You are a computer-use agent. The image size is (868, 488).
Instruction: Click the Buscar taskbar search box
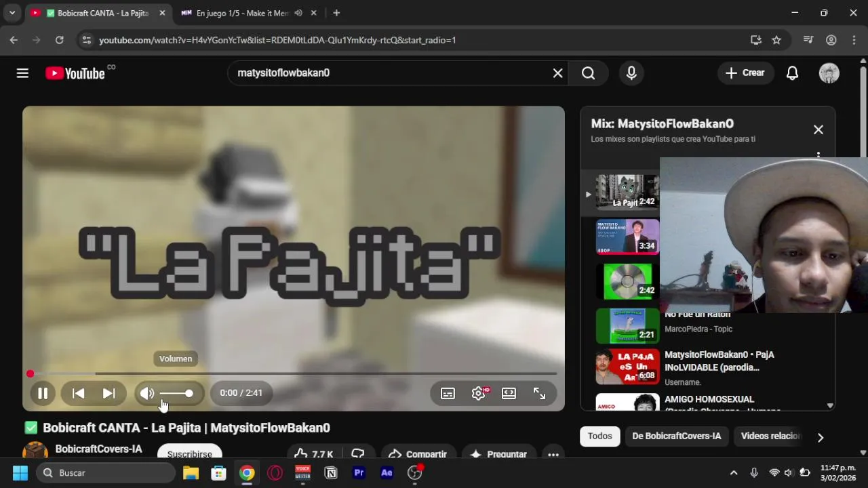pos(106,472)
